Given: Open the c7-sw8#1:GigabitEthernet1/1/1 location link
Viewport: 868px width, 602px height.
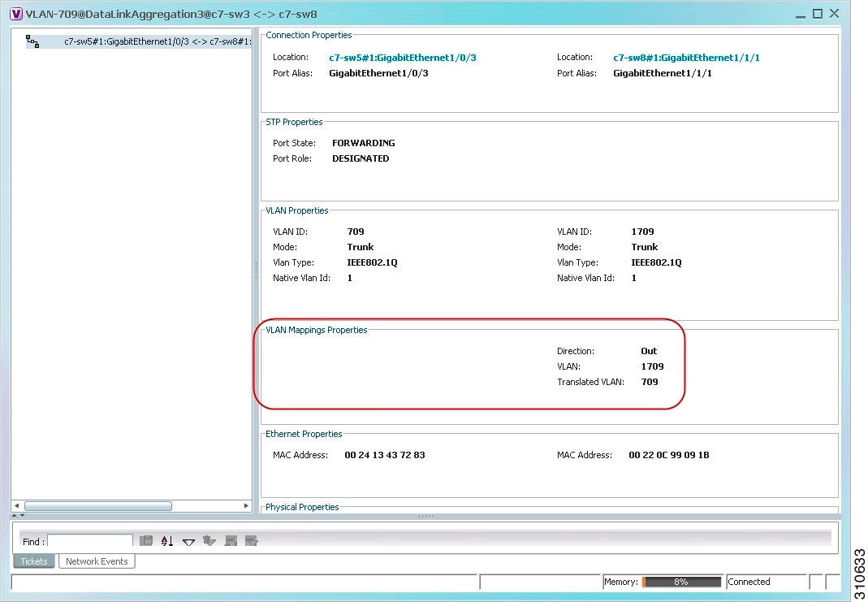Looking at the screenshot, I should tap(686, 58).
